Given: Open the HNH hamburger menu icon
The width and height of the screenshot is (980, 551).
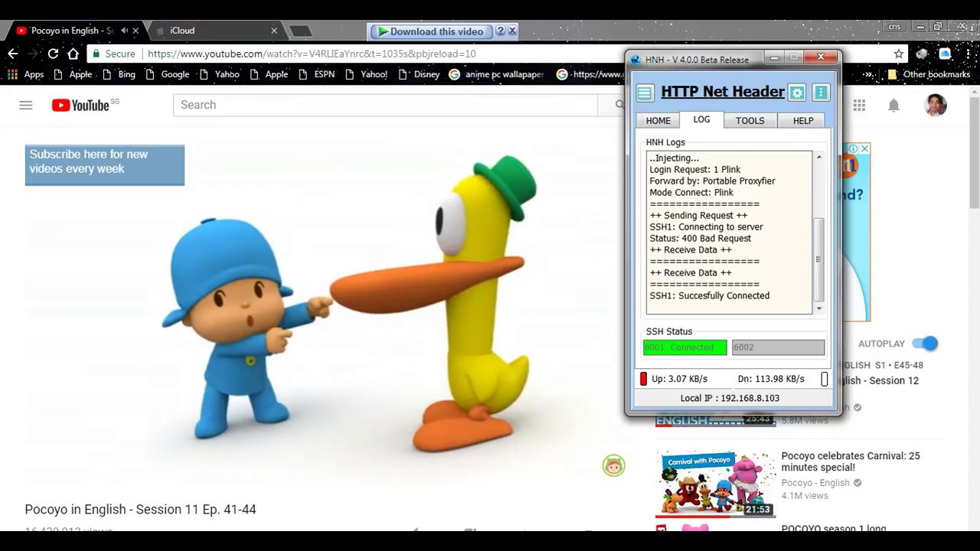Looking at the screenshot, I should [645, 93].
